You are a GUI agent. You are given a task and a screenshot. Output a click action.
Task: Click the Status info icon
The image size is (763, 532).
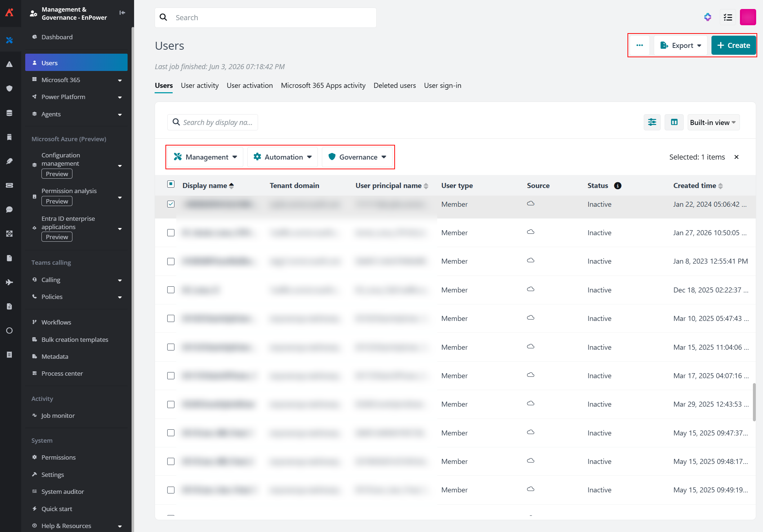pyautogui.click(x=618, y=186)
